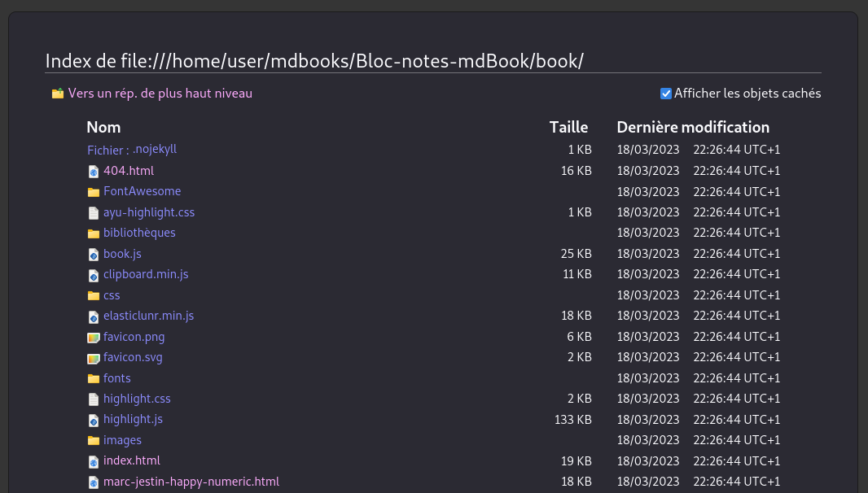Open the index.html link

pos(132,460)
